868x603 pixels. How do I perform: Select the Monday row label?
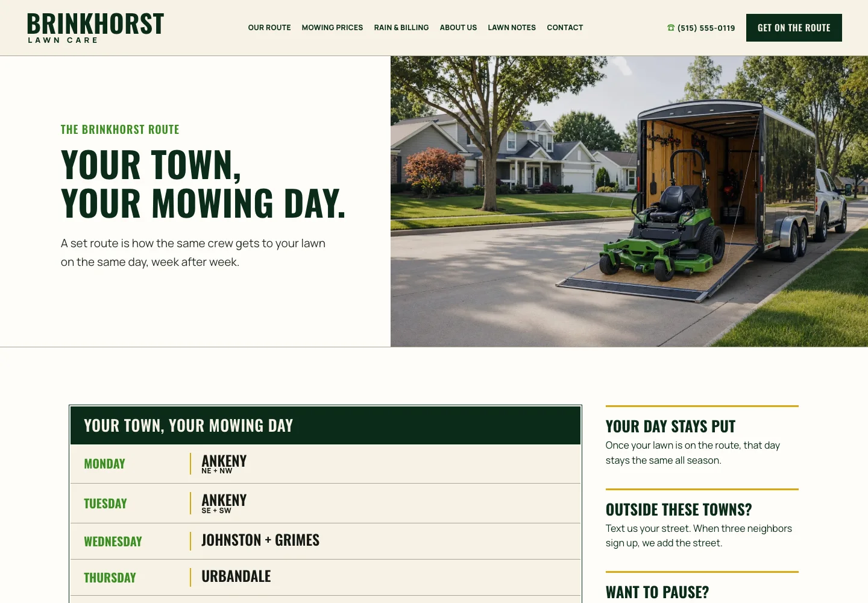click(104, 464)
